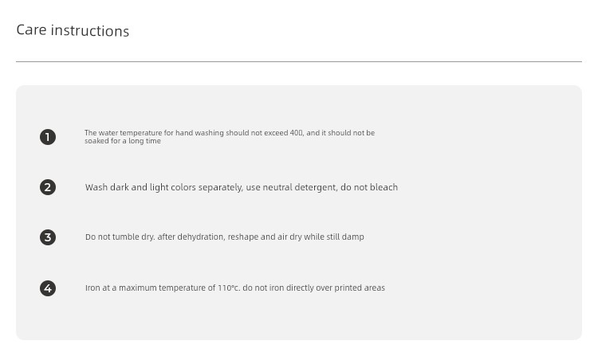Click the 'use neutral detergent' phrase
The width and height of the screenshot is (598, 364).
tap(291, 187)
